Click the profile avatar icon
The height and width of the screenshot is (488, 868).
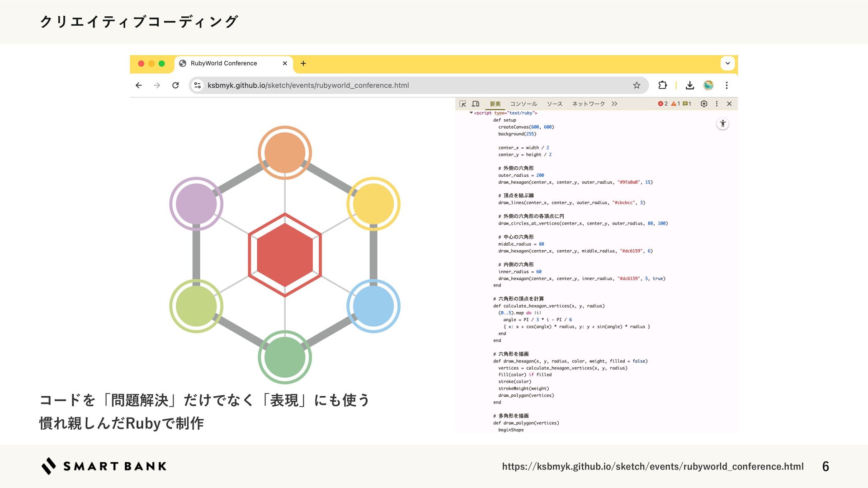(708, 85)
